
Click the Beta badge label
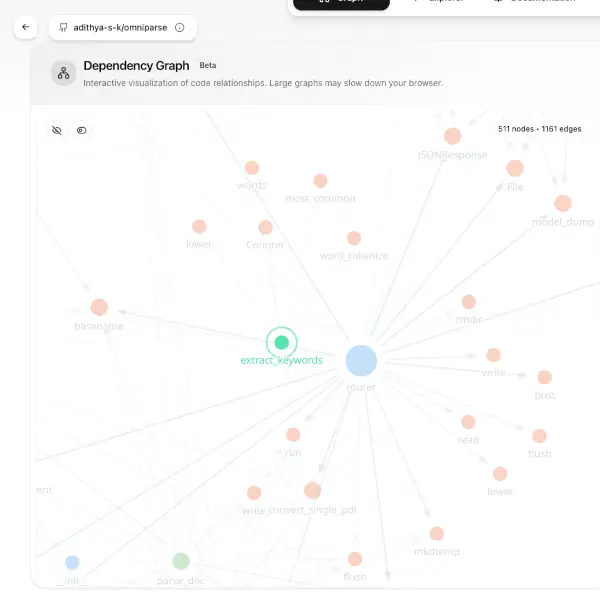(x=208, y=65)
